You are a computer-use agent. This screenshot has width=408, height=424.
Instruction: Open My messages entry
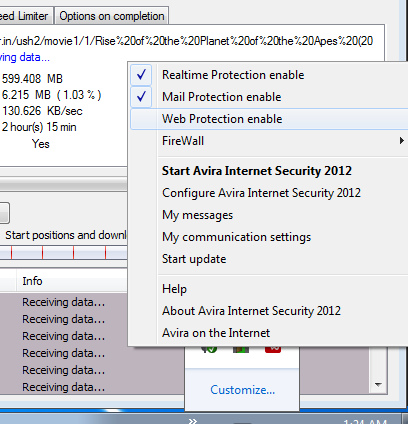[x=197, y=215]
